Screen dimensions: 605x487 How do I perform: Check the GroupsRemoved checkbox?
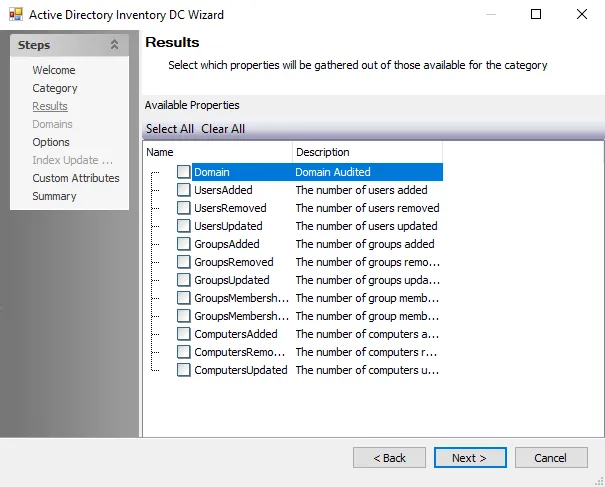pyautogui.click(x=183, y=262)
